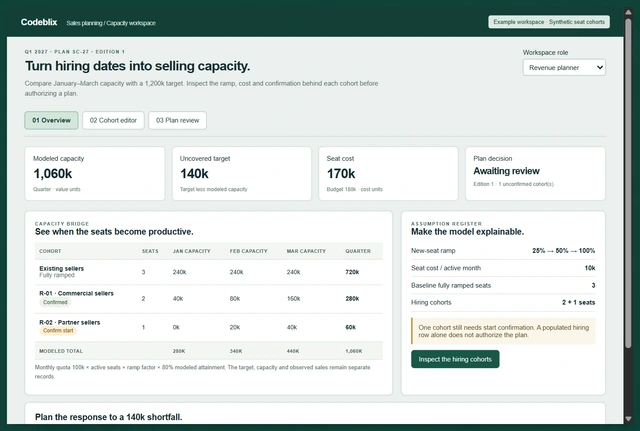
Task: Open the Workspace role dropdown
Action: click(x=564, y=68)
